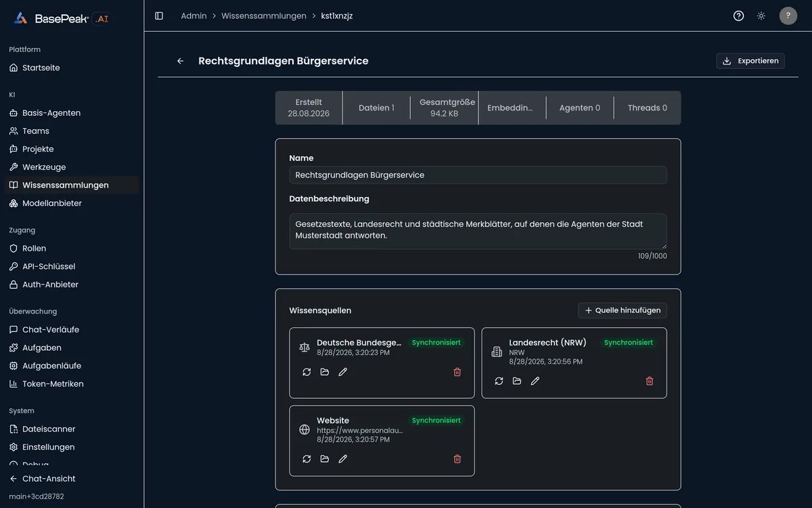The image size is (812, 508).
Task: Click the kst1xnzjz breadcrumb text
Action: 337,16
